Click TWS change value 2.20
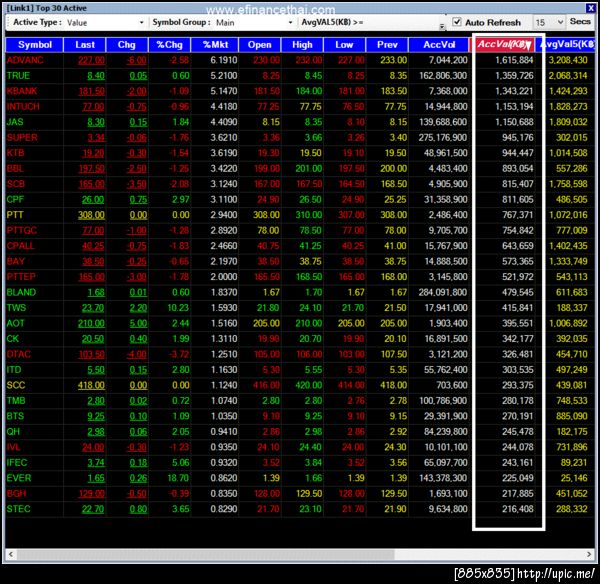This screenshot has width=600, height=584. coord(138,308)
